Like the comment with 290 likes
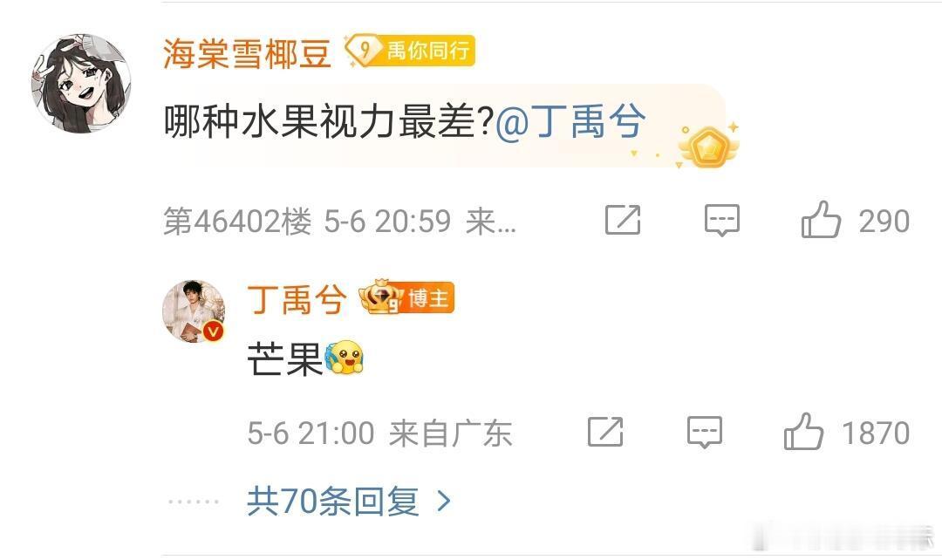This screenshot has width=942, height=560. click(854, 220)
